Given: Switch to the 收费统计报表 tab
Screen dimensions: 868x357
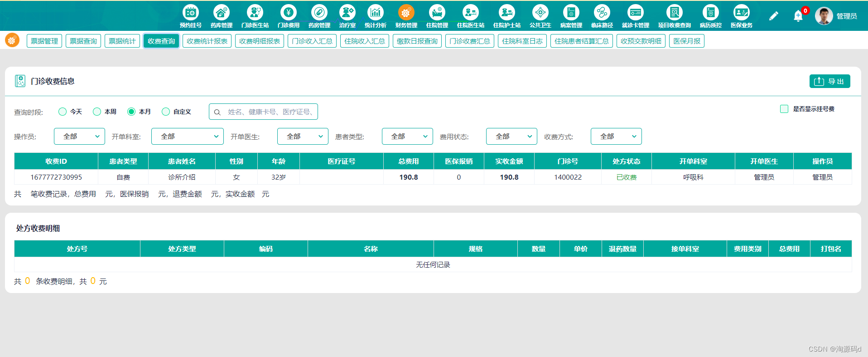Looking at the screenshot, I should point(207,41).
